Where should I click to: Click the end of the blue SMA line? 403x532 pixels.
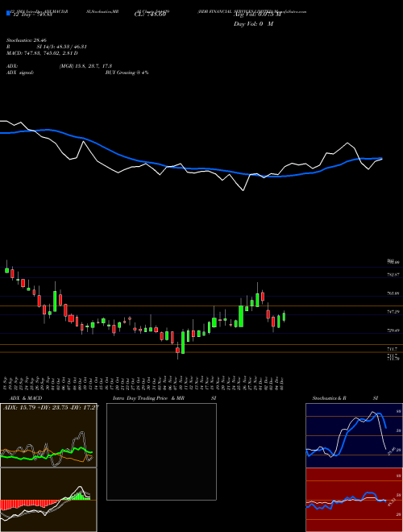tap(381, 158)
